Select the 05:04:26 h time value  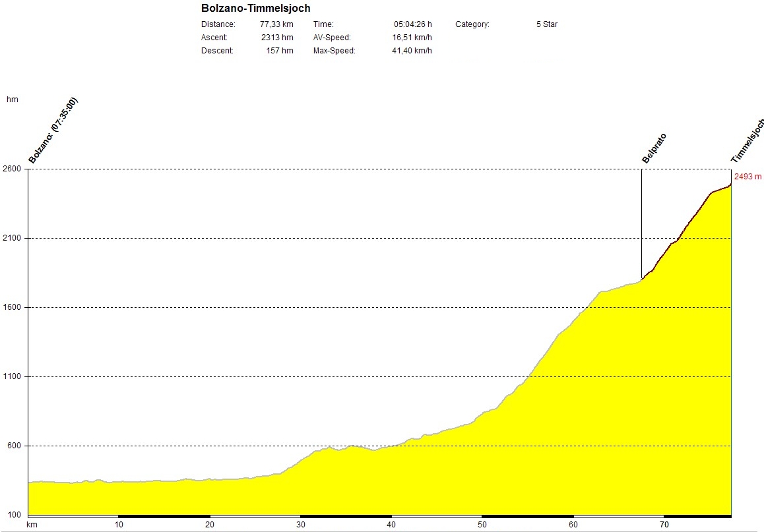pos(412,24)
